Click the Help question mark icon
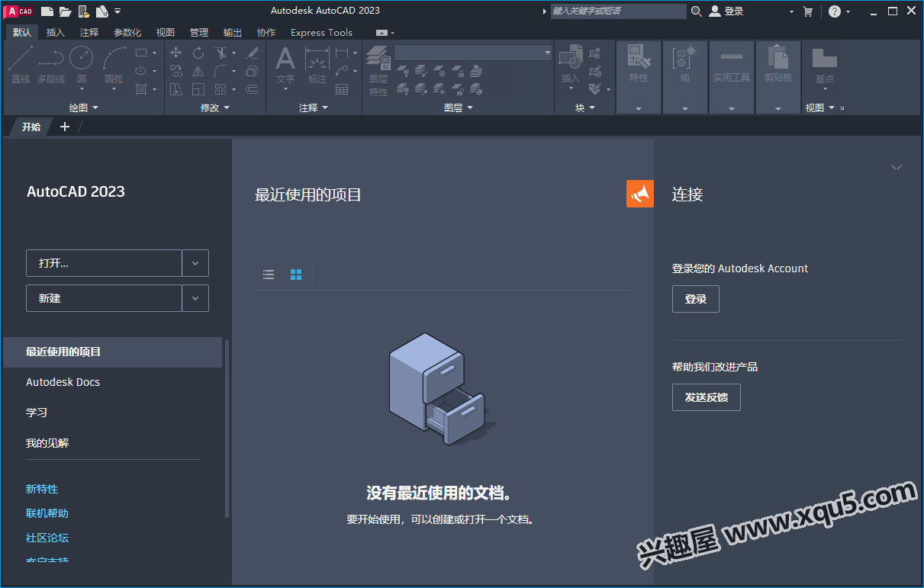This screenshot has width=924, height=588. coord(835,11)
